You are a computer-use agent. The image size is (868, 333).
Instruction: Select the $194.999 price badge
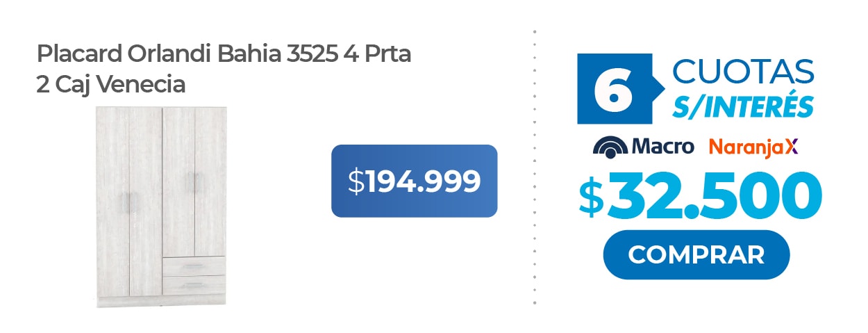pyautogui.click(x=414, y=181)
